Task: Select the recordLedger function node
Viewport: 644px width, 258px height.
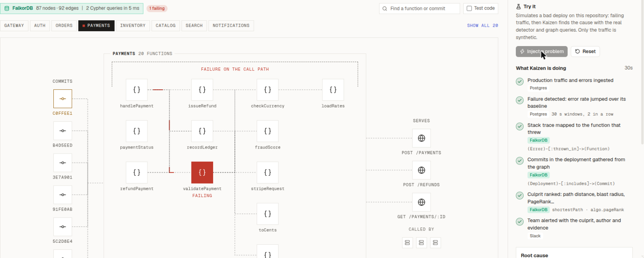Action: 202,131
